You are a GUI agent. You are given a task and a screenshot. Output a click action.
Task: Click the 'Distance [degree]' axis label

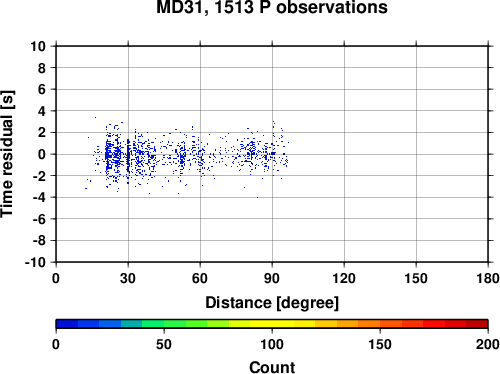272,303
